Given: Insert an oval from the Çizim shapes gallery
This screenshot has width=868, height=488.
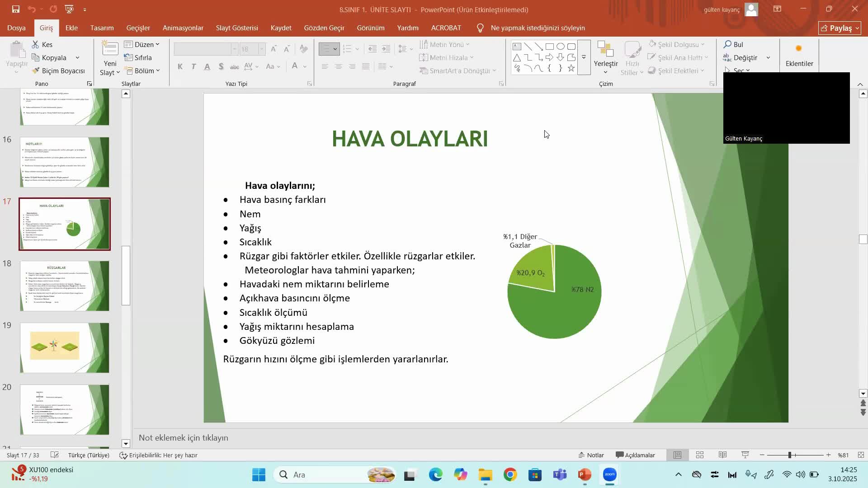Looking at the screenshot, I should 561,46.
